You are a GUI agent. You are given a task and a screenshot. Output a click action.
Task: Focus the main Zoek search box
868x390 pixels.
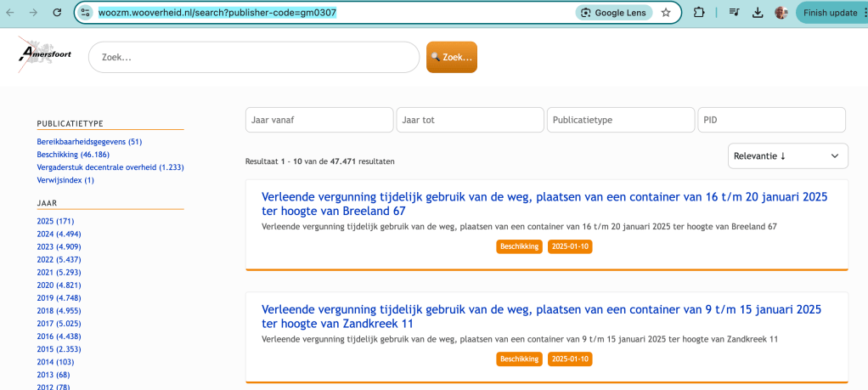coord(253,57)
